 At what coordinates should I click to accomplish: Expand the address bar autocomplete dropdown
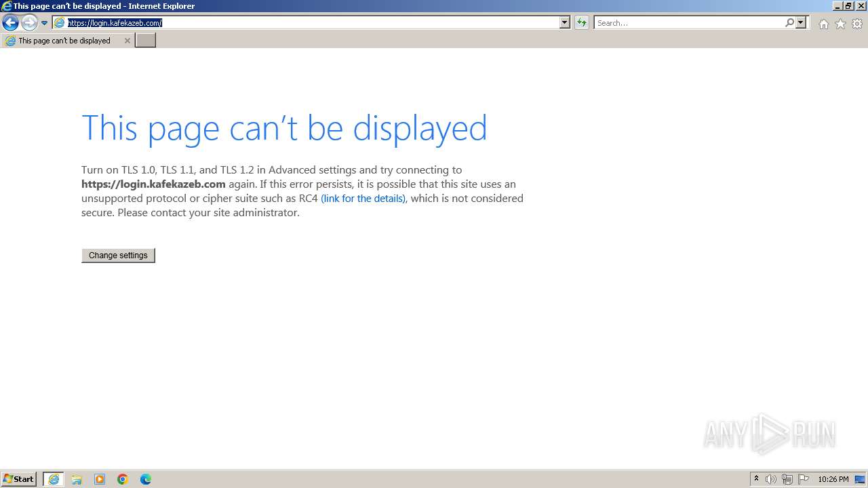click(x=565, y=23)
